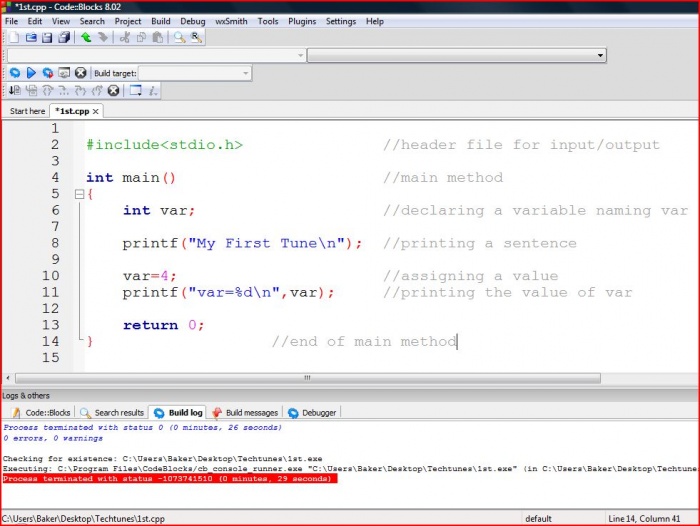Click the Build gear icon
Image resolution: width=700 pixels, height=526 pixels.
pos(15,73)
